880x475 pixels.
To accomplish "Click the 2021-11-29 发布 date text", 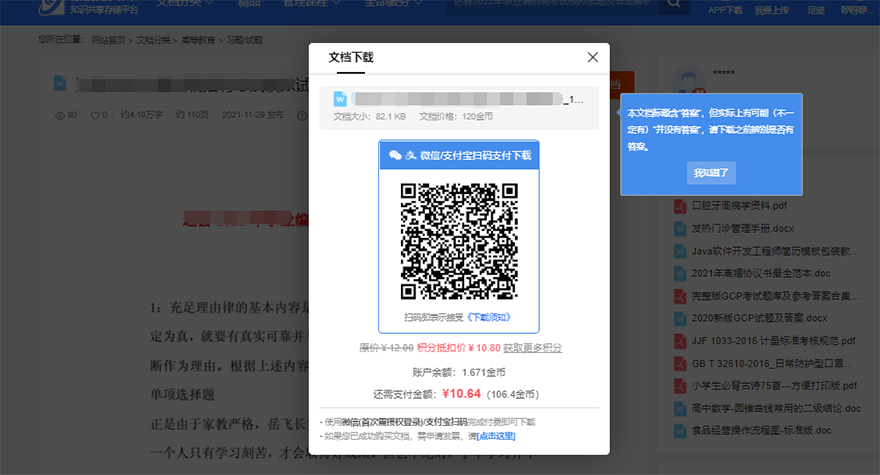I will point(253,115).
